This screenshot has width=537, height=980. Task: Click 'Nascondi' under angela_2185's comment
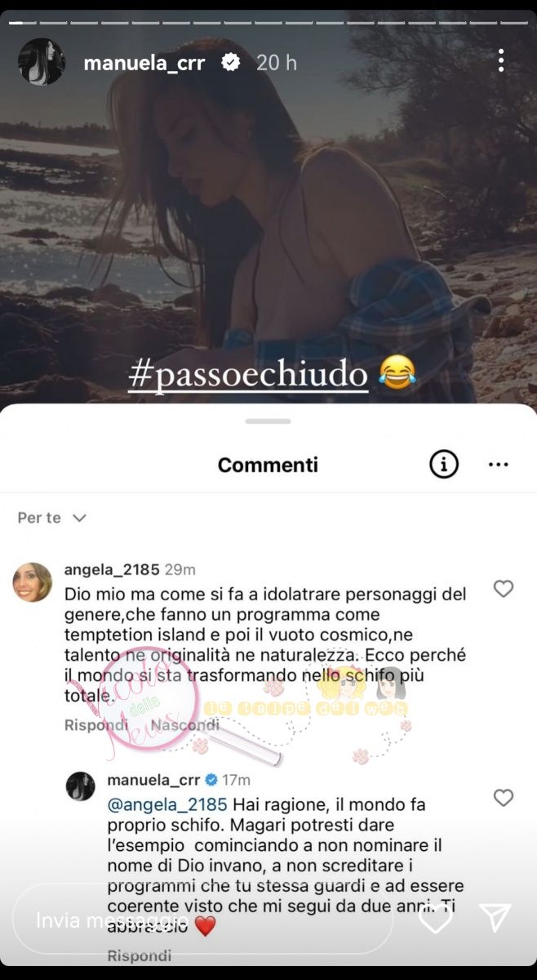coord(185,724)
